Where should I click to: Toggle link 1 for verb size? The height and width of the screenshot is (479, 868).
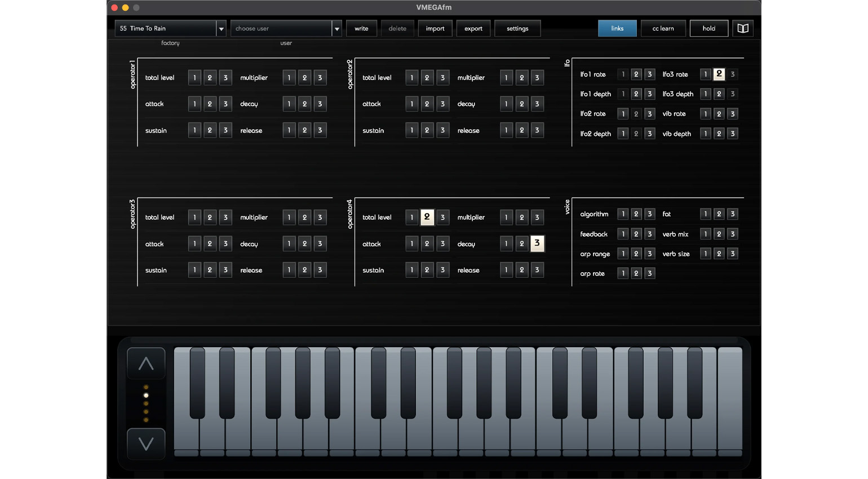(705, 254)
